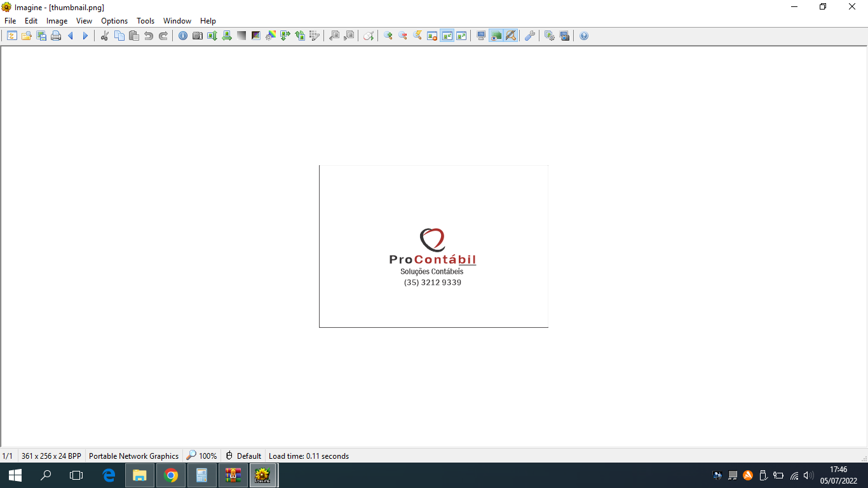The image size is (868, 488).
Task: Click the volume speaker tray icon
Action: 809,475
